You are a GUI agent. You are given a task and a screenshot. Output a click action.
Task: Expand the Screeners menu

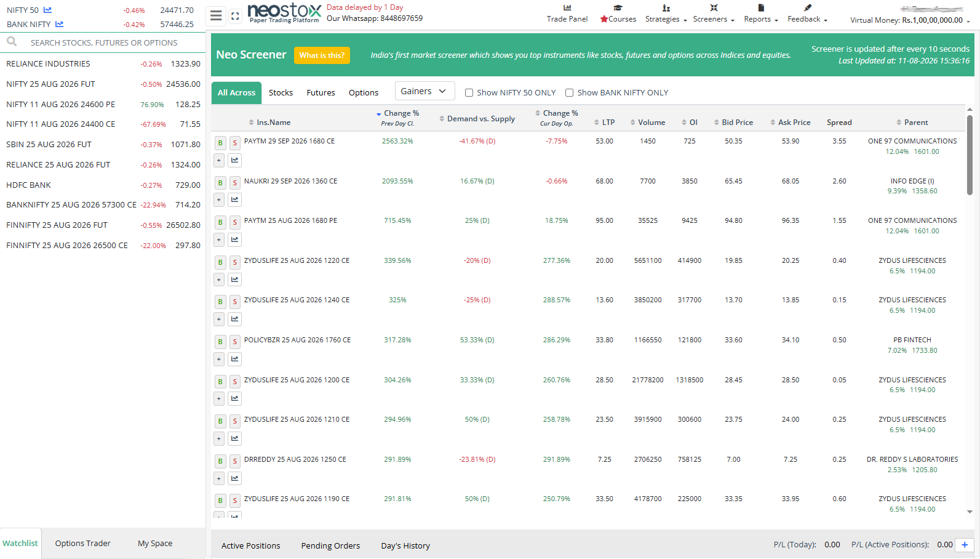pos(714,14)
